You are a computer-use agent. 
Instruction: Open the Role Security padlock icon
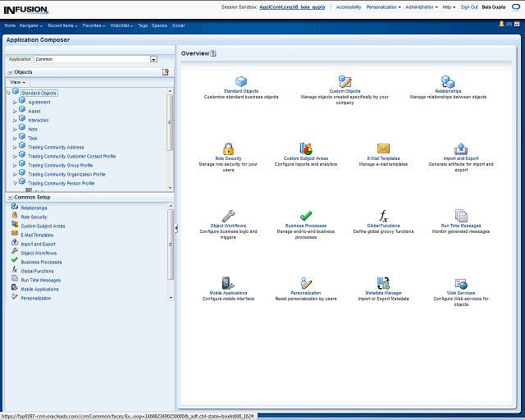point(227,148)
